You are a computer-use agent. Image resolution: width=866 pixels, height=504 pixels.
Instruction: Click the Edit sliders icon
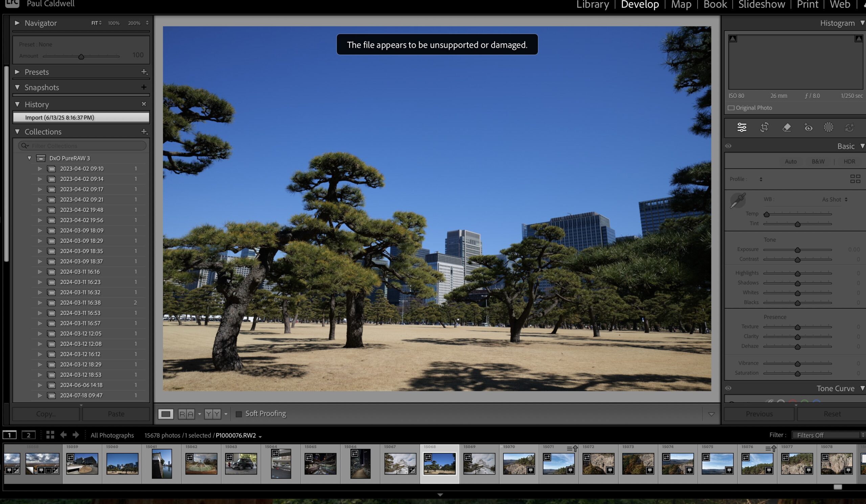pos(742,128)
